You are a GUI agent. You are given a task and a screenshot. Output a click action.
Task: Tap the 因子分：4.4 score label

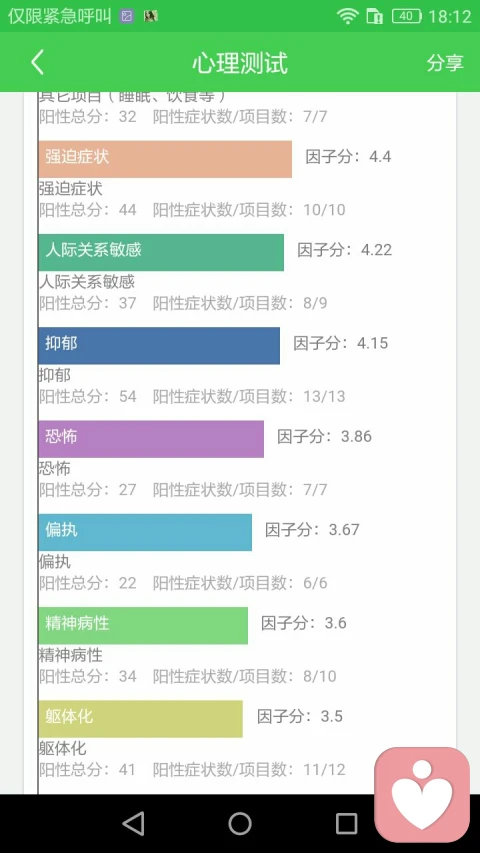348,157
